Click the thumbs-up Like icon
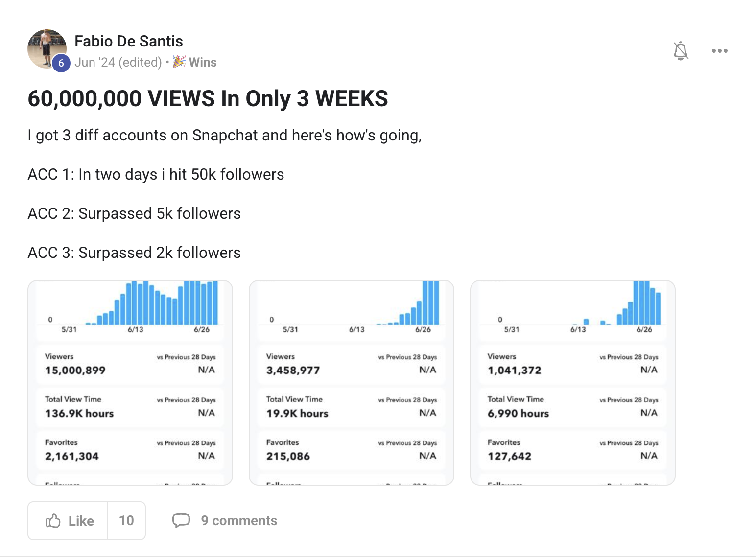 [x=53, y=521]
